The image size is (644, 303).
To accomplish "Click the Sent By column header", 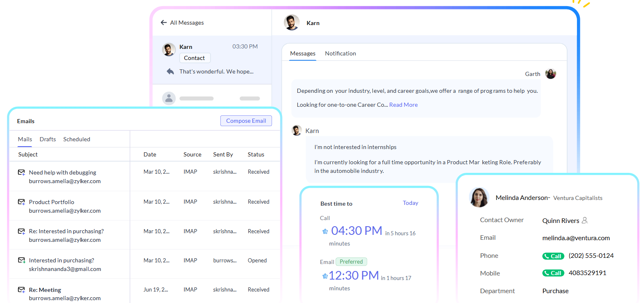I will (x=223, y=154).
